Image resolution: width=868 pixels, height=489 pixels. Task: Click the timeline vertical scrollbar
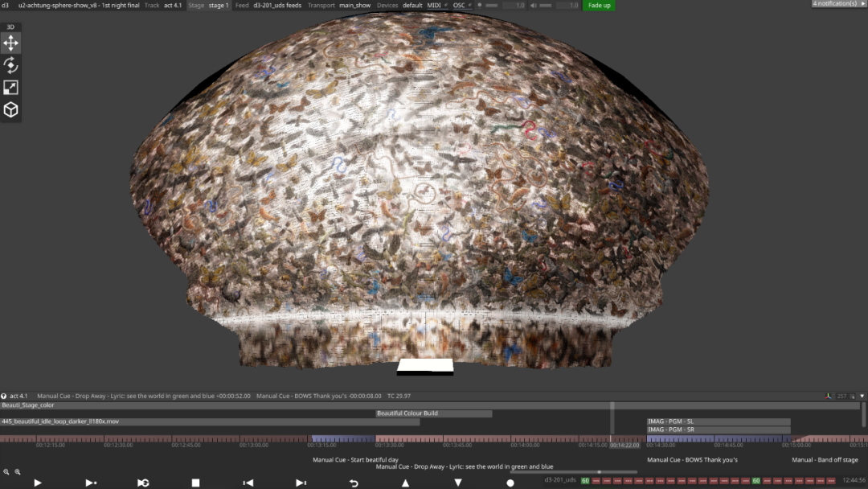(x=863, y=414)
